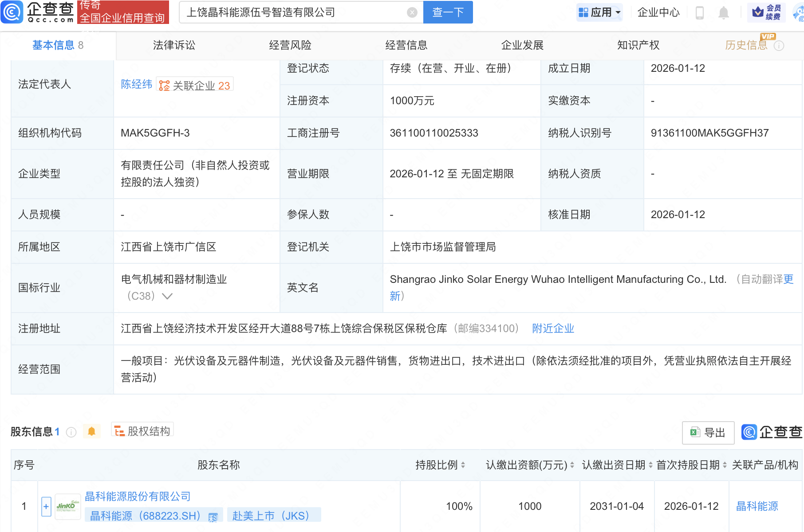804x532 pixels.
Task: Click info icon next to 股东信息
Action: [x=71, y=432]
